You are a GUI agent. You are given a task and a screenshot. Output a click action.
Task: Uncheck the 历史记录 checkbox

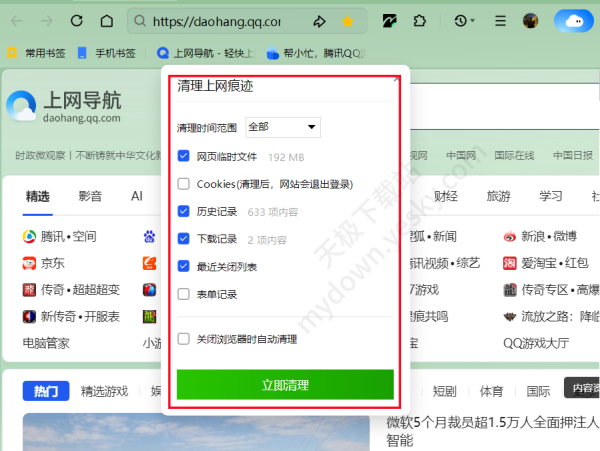183,211
